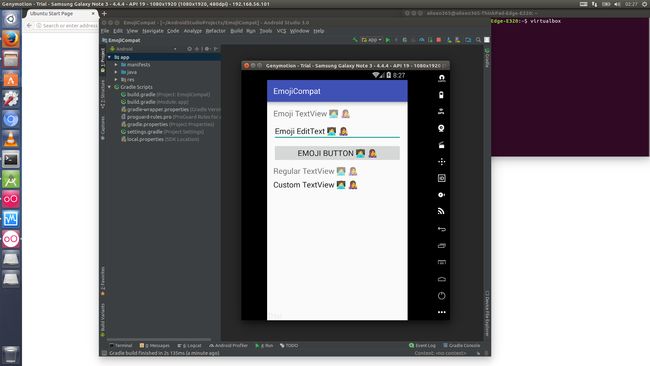Click the Firefox back arrow button
Screen dimensions: 650x366
tap(29, 26)
